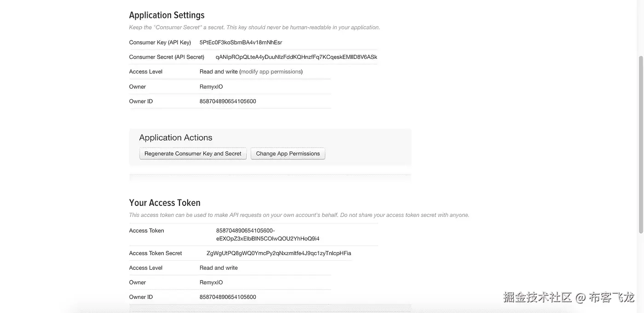Click Read and write under Your Access Token
The height and width of the screenshot is (313, 644).
[x=218, y=267]
